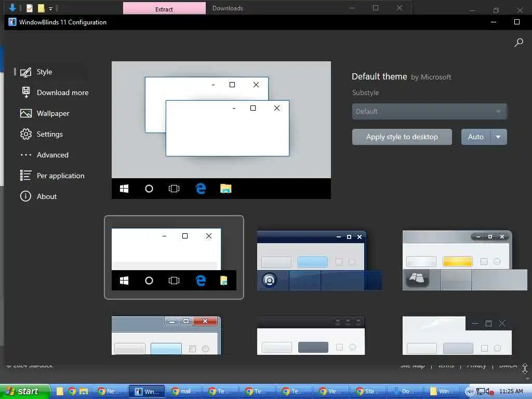Viewport: 532px width, 399px height.
Task: Click the Download more icon
Action: tap(26, 92)
